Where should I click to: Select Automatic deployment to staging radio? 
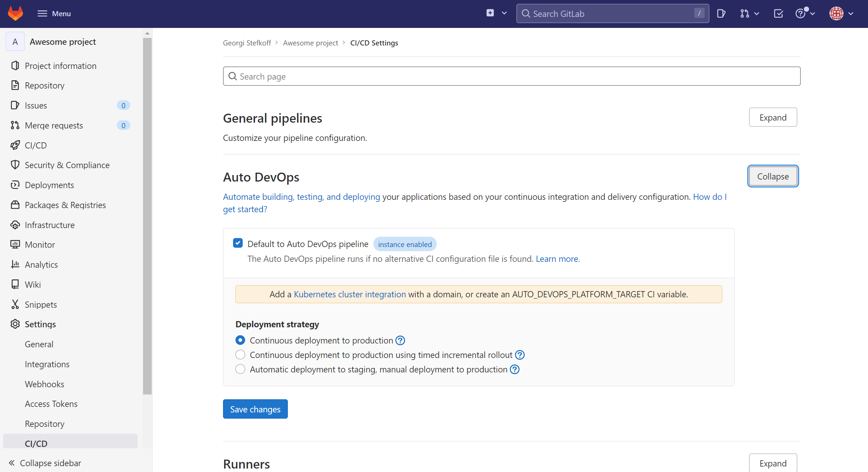pyautogui.click(x=240, y=369)
